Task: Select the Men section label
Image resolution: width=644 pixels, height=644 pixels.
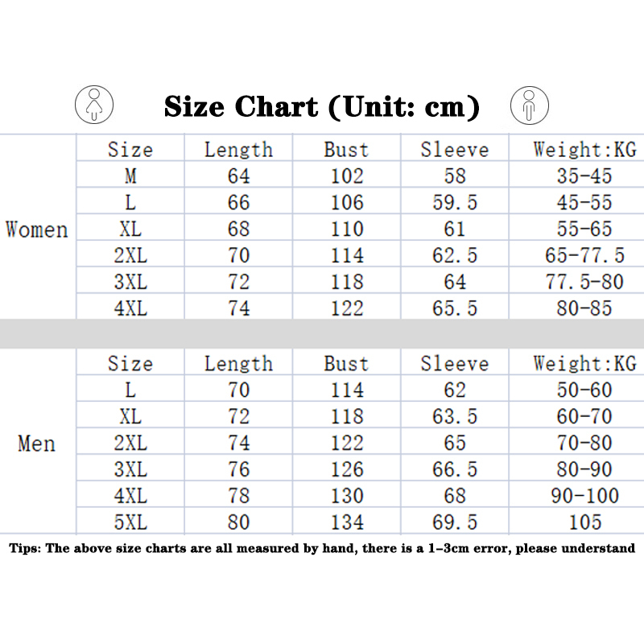Action: coord(37,444)
